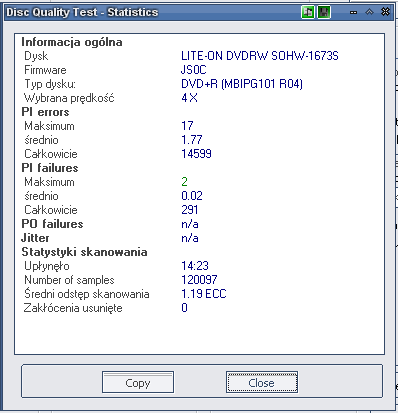
Task: Select the drive name LITE-ON DVDRW SOHW-1673S
Action: (x=260, y=56)
